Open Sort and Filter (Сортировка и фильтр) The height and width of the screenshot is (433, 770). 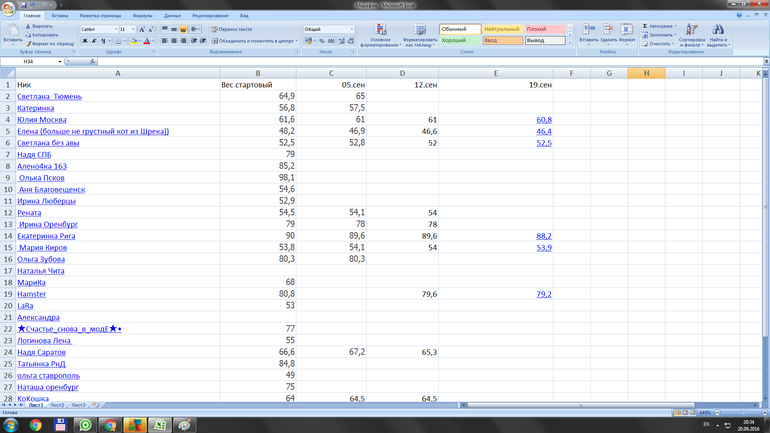(x=691, y=35)
